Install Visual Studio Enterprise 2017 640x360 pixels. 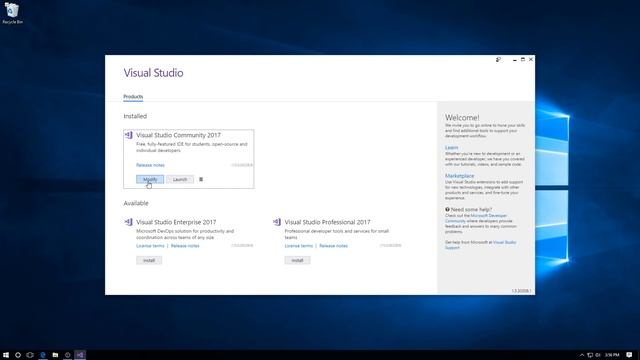pyautogui.click(x=149, y=260)
